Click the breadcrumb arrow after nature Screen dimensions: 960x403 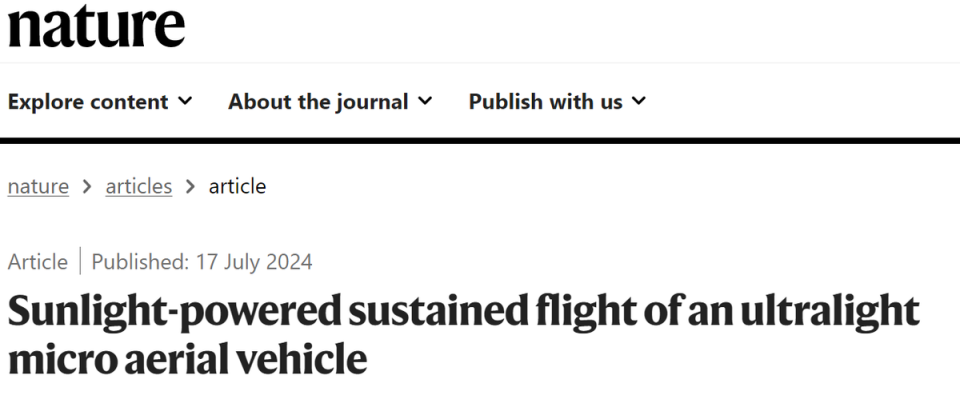[88, 186]
